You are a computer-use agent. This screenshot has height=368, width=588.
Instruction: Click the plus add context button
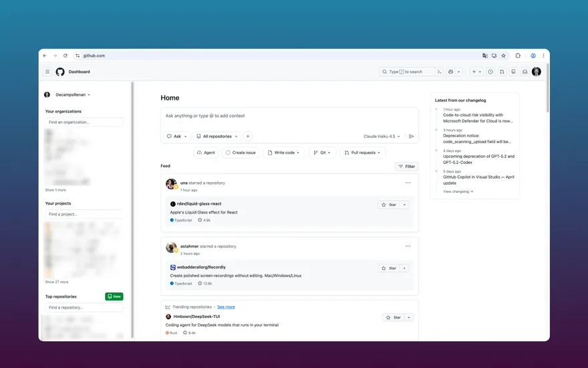[x=248, y=136]
